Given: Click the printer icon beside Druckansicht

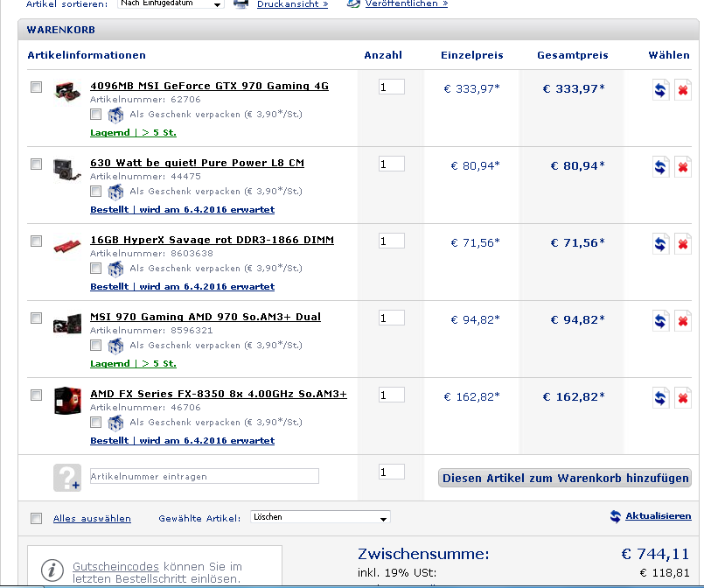Looking at the screenshot, I should click(241, 4).
